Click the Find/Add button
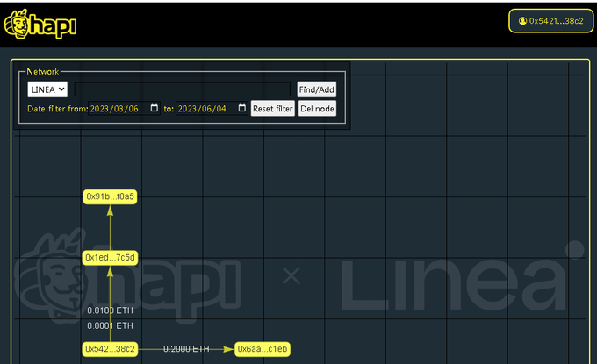597x364 pixels. 316,89
